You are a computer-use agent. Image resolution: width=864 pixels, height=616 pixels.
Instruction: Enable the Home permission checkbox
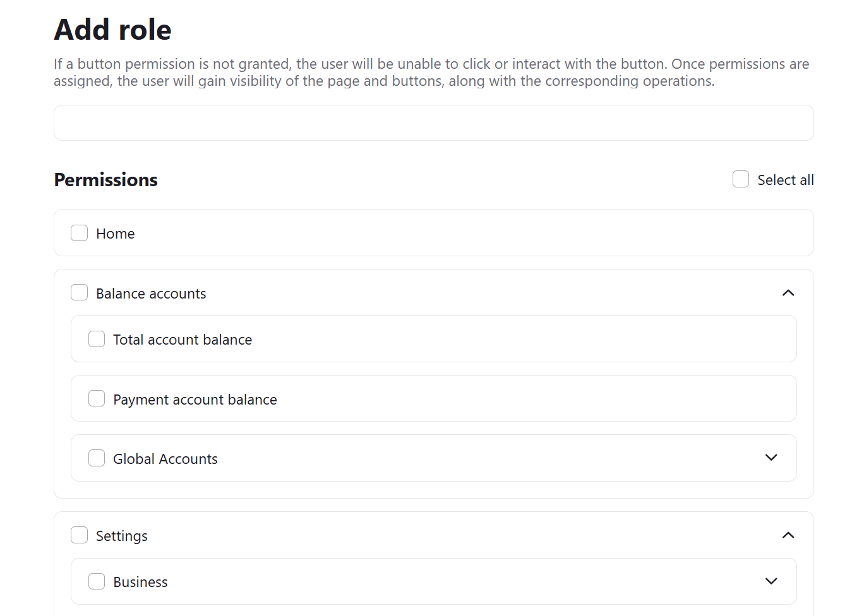(79, 233)
